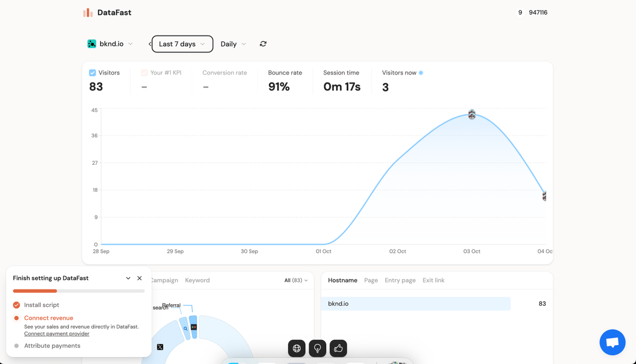Collapse the Finish setting up DataFast panel
636x364 pixels.
coord(128,278)
